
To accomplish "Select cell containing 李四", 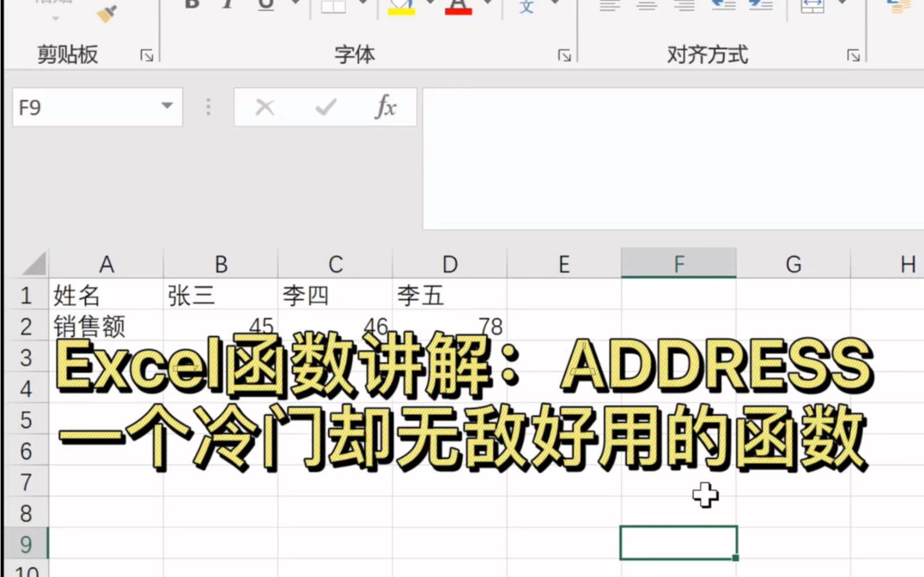I will click(335, 295).
